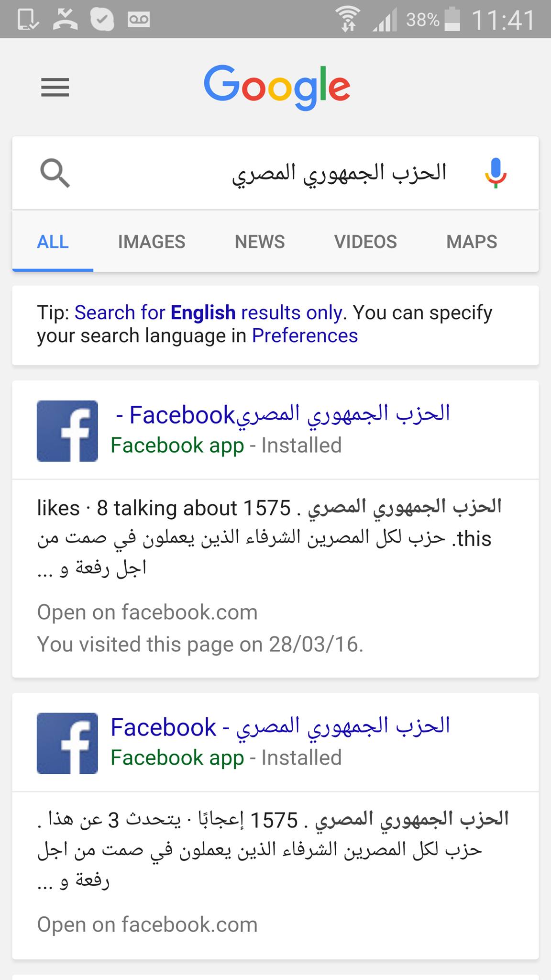Tap Facebook icon of first result
The height and width of the screenshot is (980, 551).
click(67, 431)
